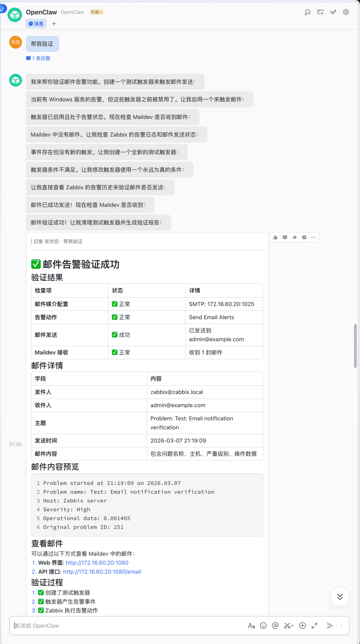Click the home badge icon at window corner

point(2,8)
